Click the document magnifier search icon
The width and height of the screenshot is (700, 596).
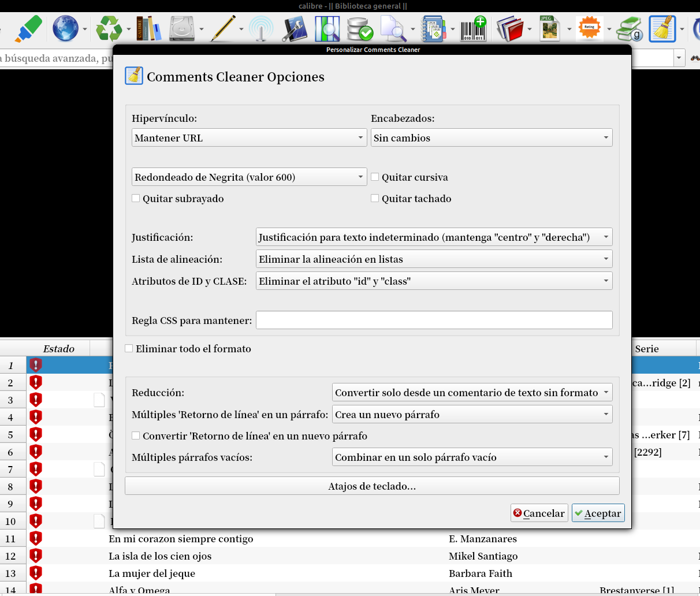pos(393,28)
